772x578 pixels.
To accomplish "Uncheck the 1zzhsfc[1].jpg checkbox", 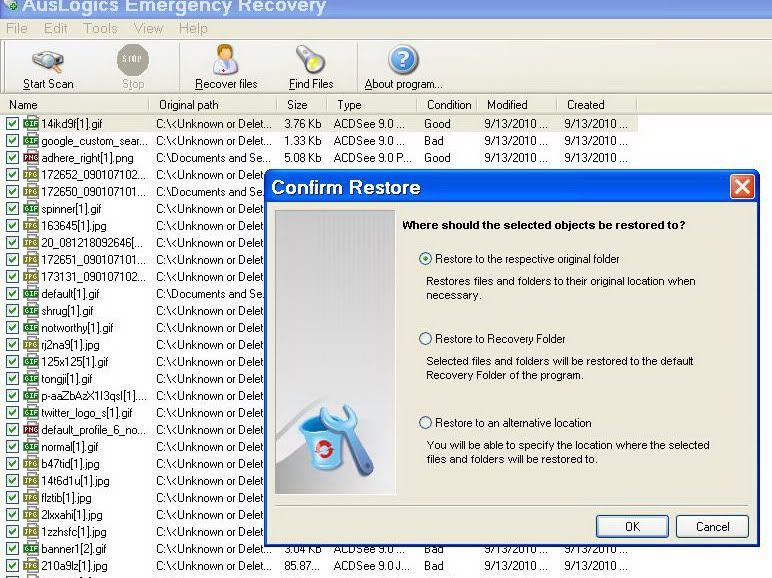I will coord(12,532).
